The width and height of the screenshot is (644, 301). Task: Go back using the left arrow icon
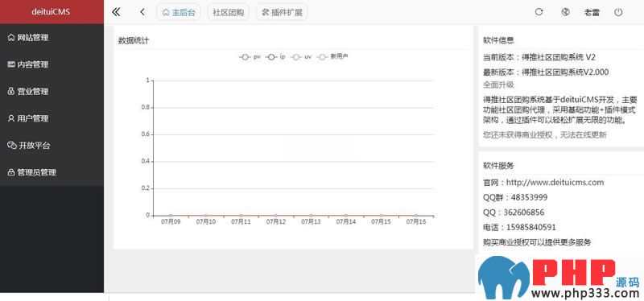pyautogui.click(x=142, y=12)
